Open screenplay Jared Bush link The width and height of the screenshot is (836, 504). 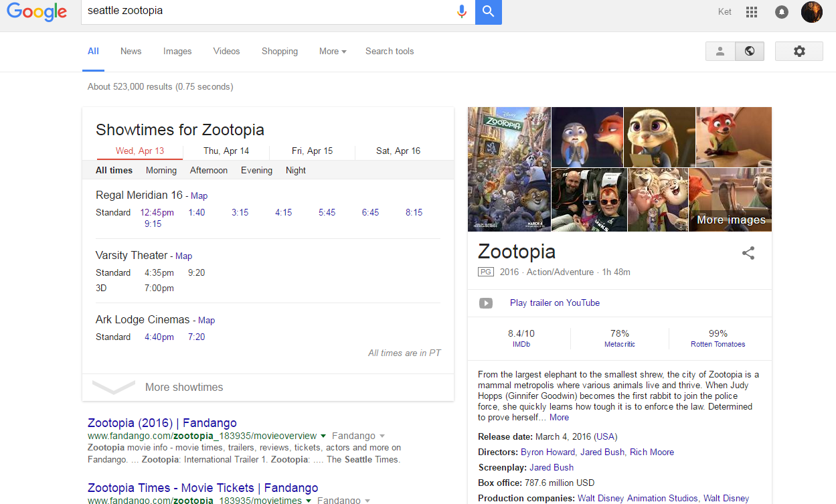(x=552, y=467)
